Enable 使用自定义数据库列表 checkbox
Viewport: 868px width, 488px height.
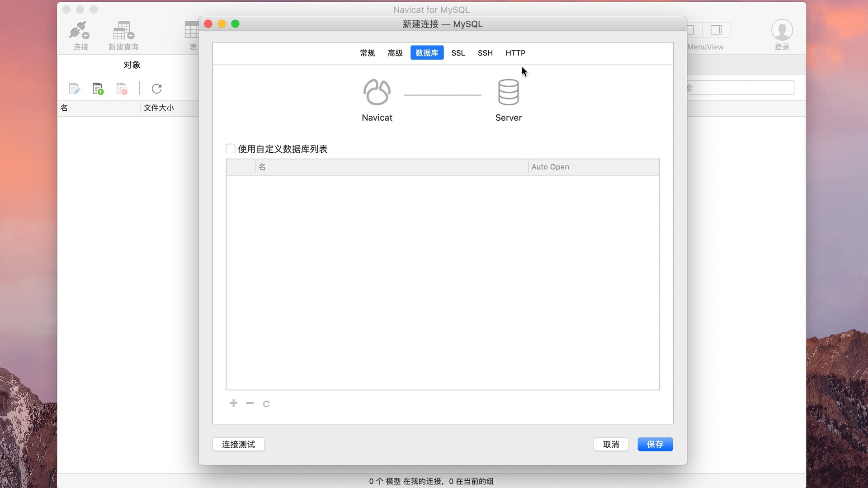[230, 148]
